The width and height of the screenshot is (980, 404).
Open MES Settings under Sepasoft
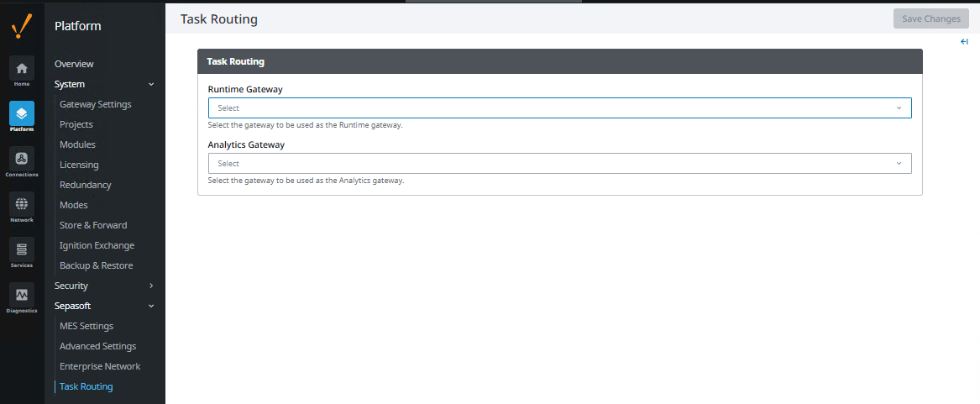[x=86, y=326]
